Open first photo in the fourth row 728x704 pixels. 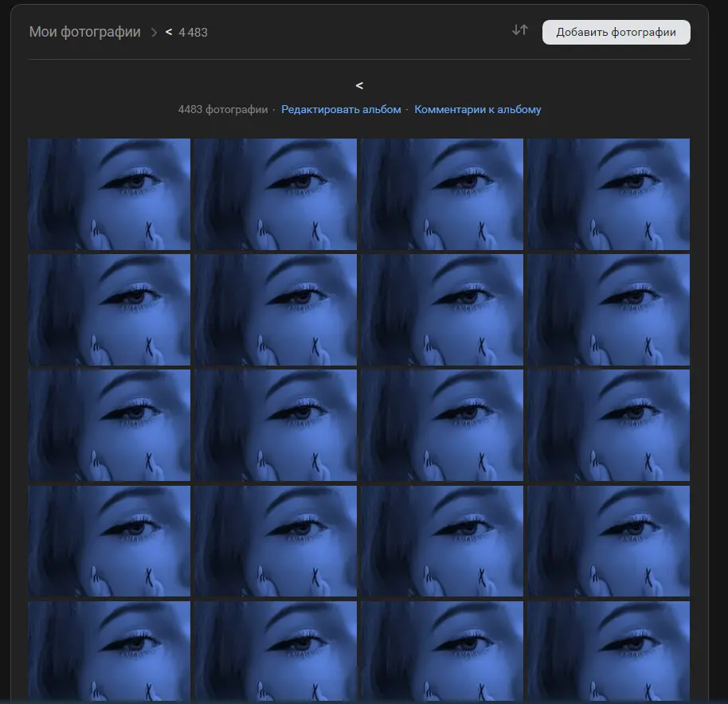tap(109, 541)
